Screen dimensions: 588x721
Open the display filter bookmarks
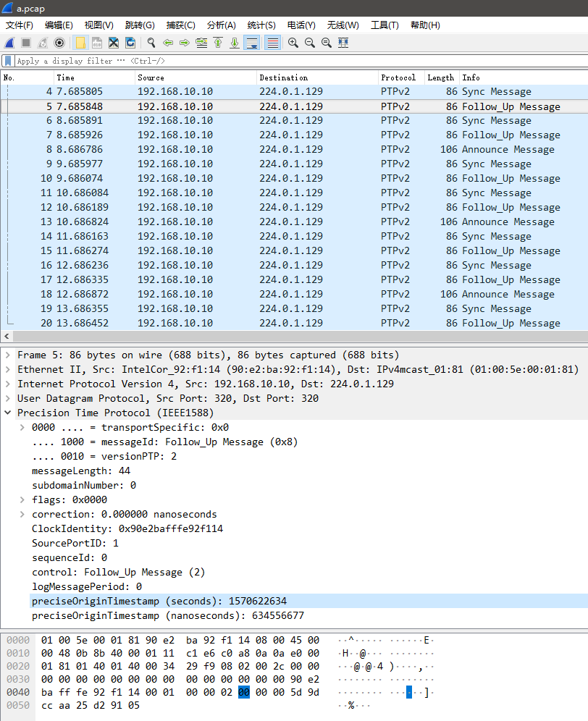[9, 62]
